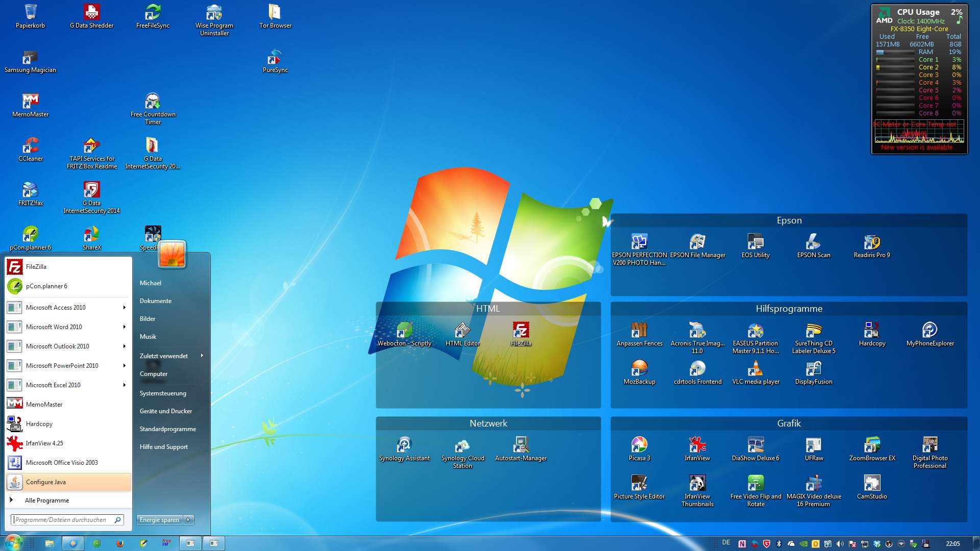Image resolution: width=980 pixels, height=551 pixels.
Task: Click the Windows Start orb button
Action: 14,542
